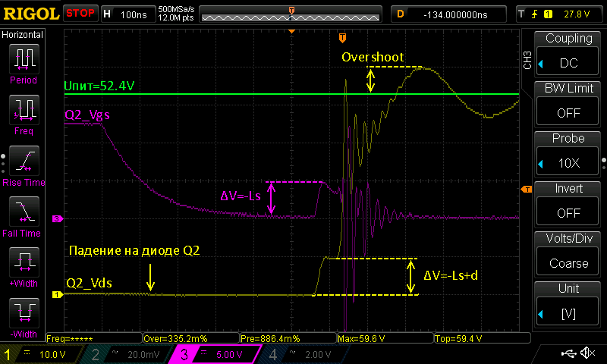Choose the Fall Time measurement icon
The width and height of the screenshot is (607, 364).
pyautogui.click(x=24, y=212)
